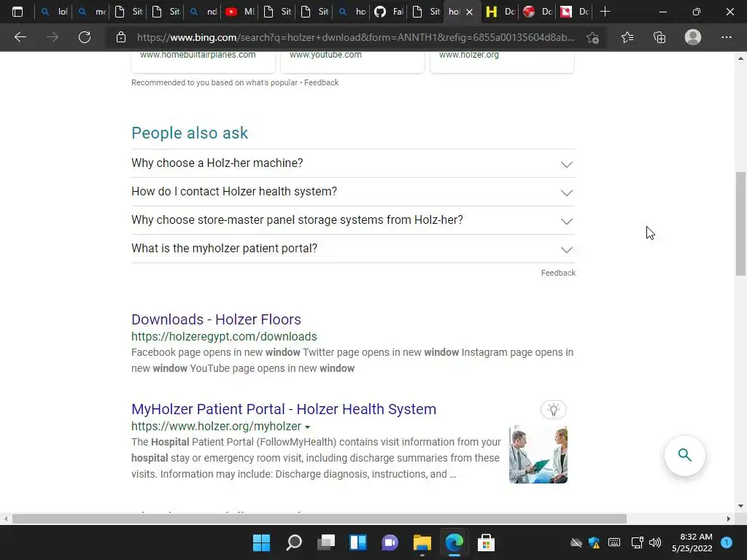Viewport: 747px width, 560px height.
Task: Open Edge Settings and more menu
Action: point(726,37)
